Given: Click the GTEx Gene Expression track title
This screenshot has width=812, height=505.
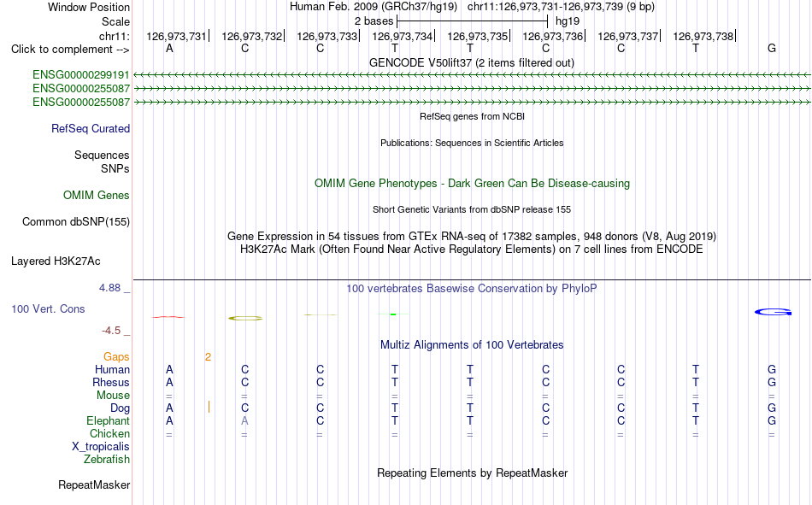Looking at the screenshot, I should (x=472, y=236).
